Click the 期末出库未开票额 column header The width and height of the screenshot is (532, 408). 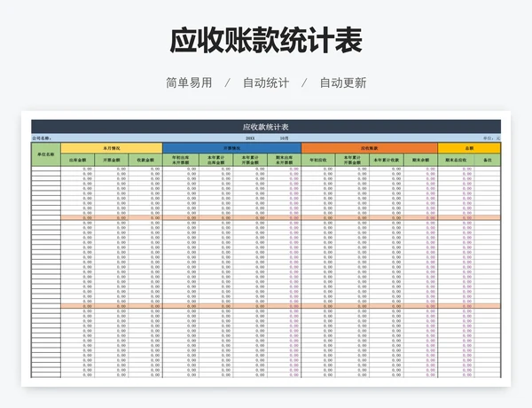pyautogui.click(x=284, y=160)
